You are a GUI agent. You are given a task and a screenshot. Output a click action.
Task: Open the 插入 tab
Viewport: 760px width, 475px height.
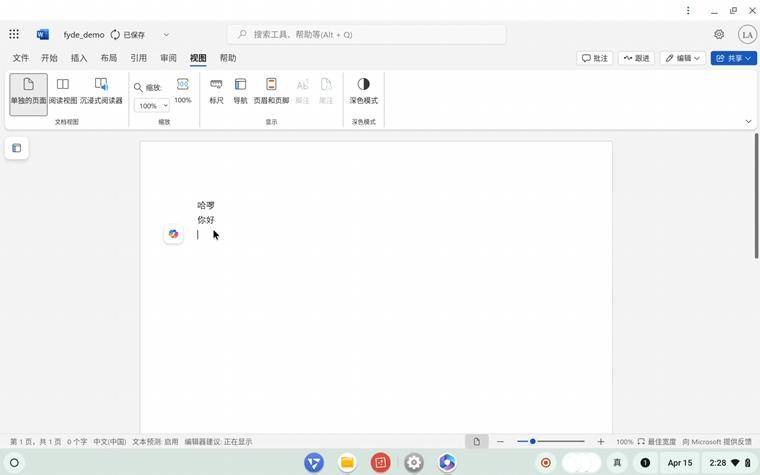[79, 58]
